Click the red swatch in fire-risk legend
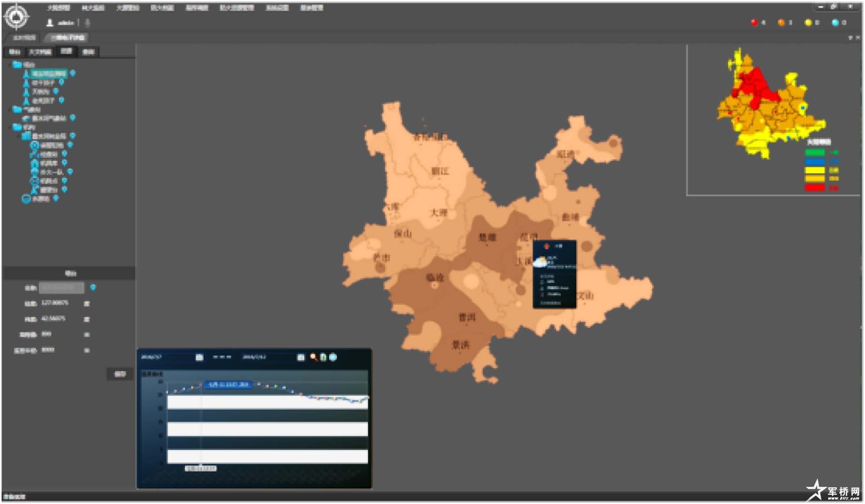The image size is (865, 504). (x=814, y=188)
